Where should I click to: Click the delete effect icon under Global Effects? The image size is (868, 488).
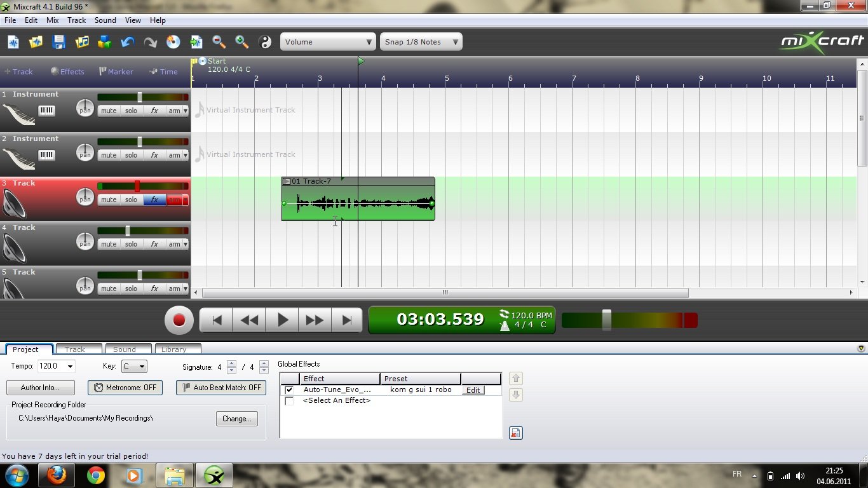pos(515,433)
